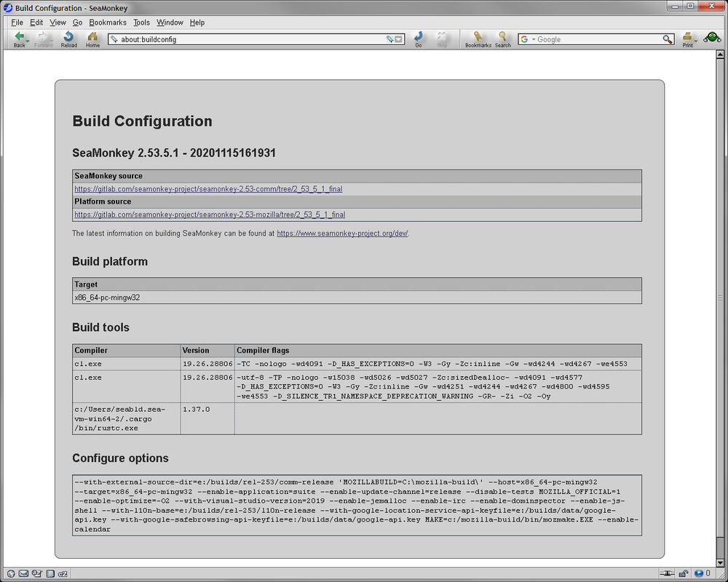Click the vertical scrollbar thumb
This screenshot has width=728, height=582.
[x=720, y=297]
